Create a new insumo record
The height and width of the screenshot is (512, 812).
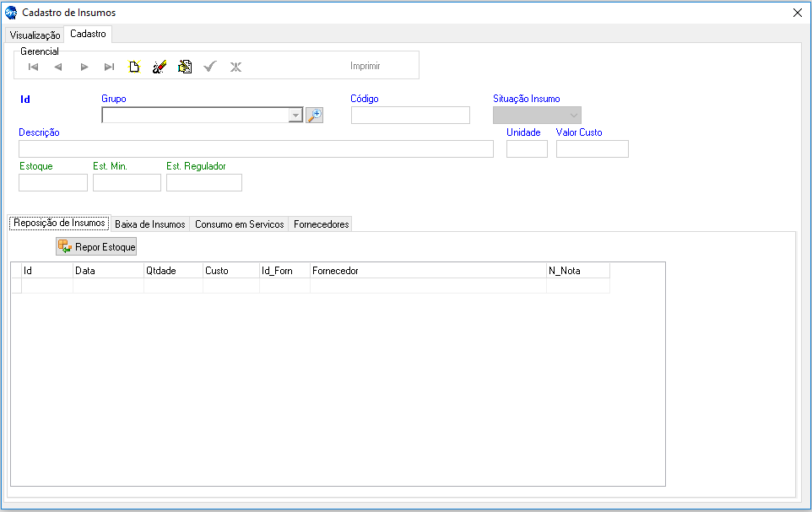tap(133, 67)
